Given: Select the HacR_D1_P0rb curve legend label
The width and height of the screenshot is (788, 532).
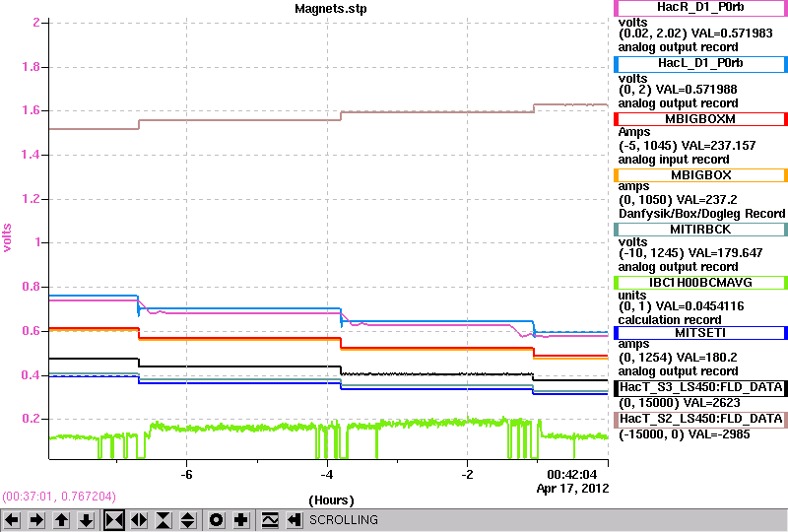Looking at the screenshot, I should pos(700,8).
